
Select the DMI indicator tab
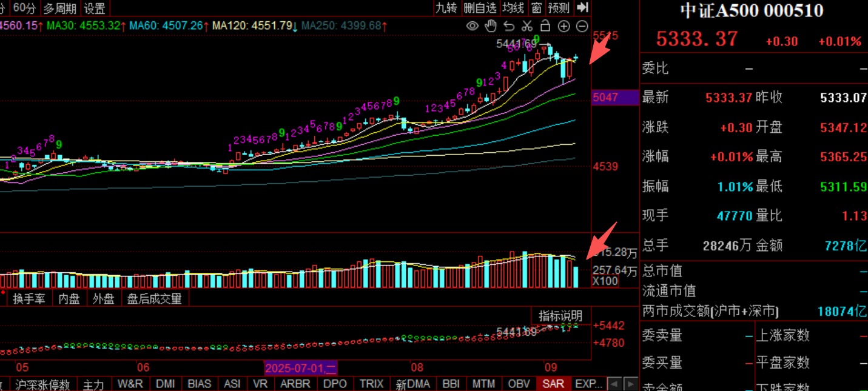166,384
